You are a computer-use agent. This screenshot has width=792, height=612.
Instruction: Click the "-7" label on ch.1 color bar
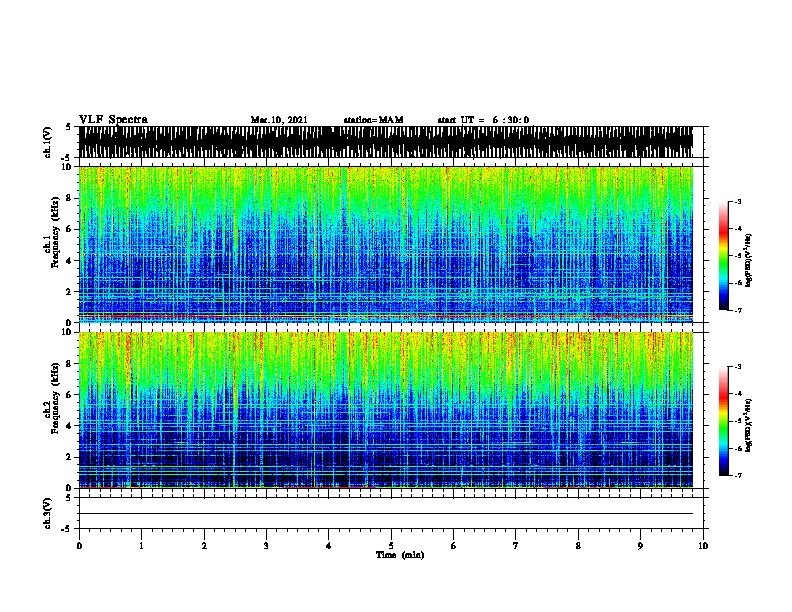737,310
